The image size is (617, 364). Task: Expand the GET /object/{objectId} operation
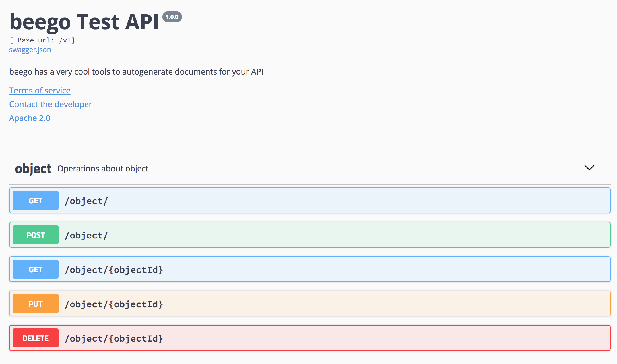[x=310, y=269]
